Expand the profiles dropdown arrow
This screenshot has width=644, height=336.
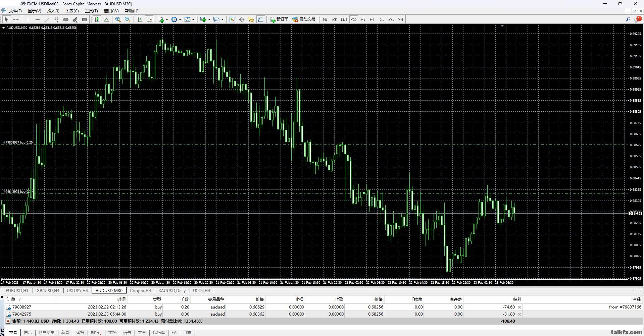point(222,19)
